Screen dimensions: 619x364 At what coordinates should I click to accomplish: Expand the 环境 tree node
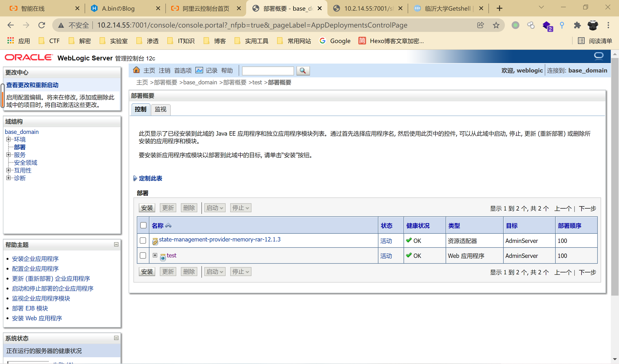(8, 139)
